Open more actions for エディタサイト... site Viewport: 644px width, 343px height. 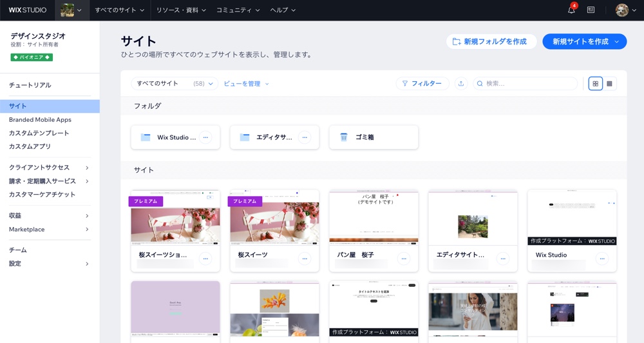[503, 259]
